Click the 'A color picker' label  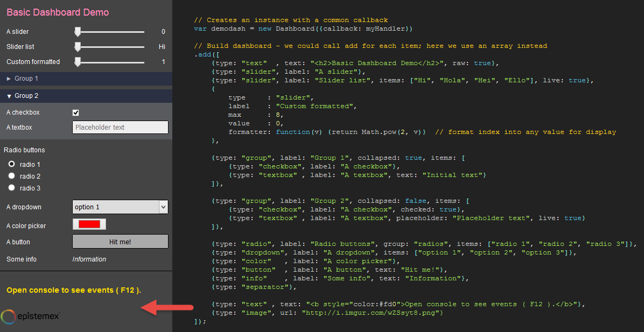point(26,225)
